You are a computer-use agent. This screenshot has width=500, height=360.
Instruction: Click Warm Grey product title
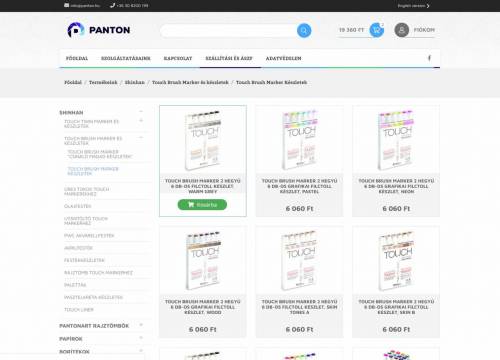(x=203, y=186)
